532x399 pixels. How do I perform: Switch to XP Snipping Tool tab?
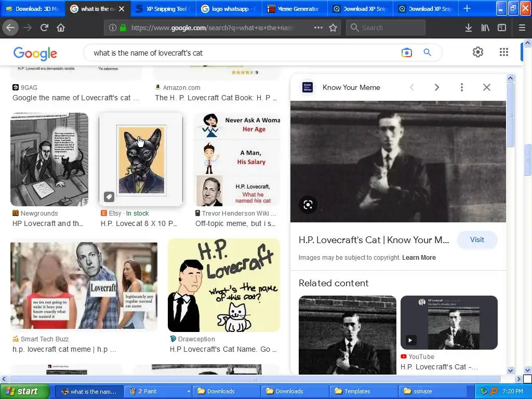pyautogui.click(x=164, y=9)
